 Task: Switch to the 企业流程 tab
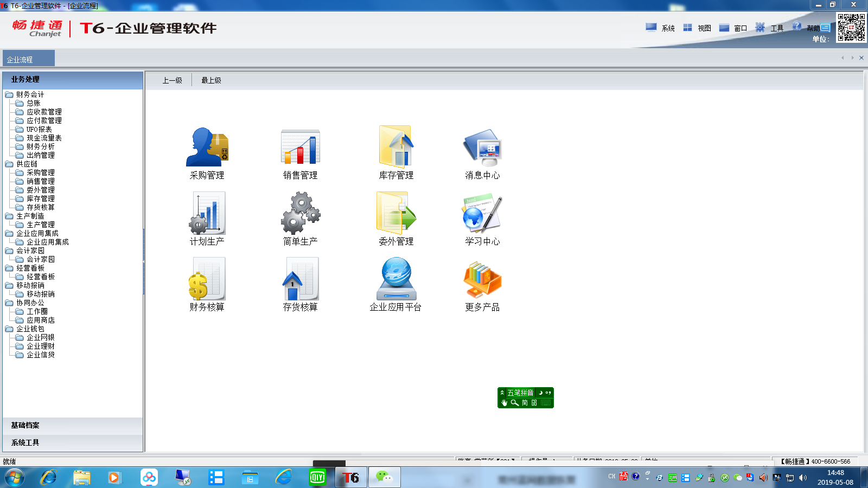pos(29,59)
